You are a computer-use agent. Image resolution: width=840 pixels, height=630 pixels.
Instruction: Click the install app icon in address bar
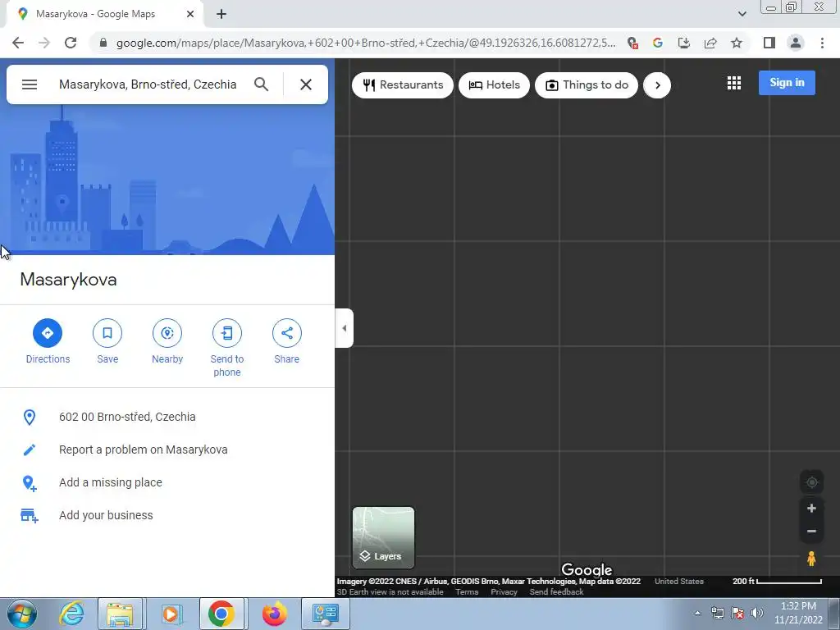point(684,43)
